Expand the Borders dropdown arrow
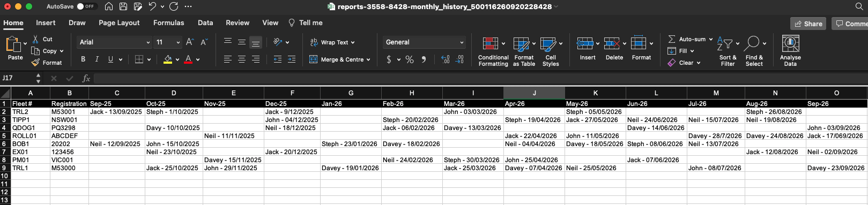This screenshot has height=205, width=868. [149, 59]
